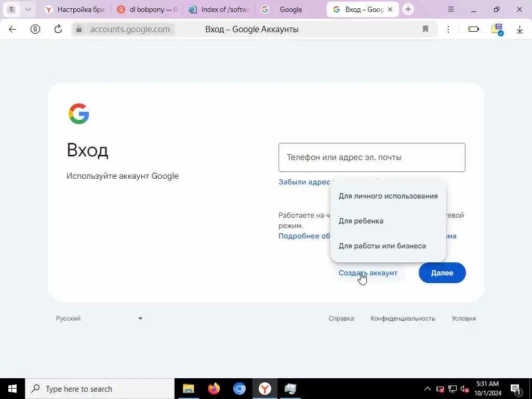Viewport: 532px width, 399px height.
Task: Click the padlock site security icon
Action: pos(79,30)
